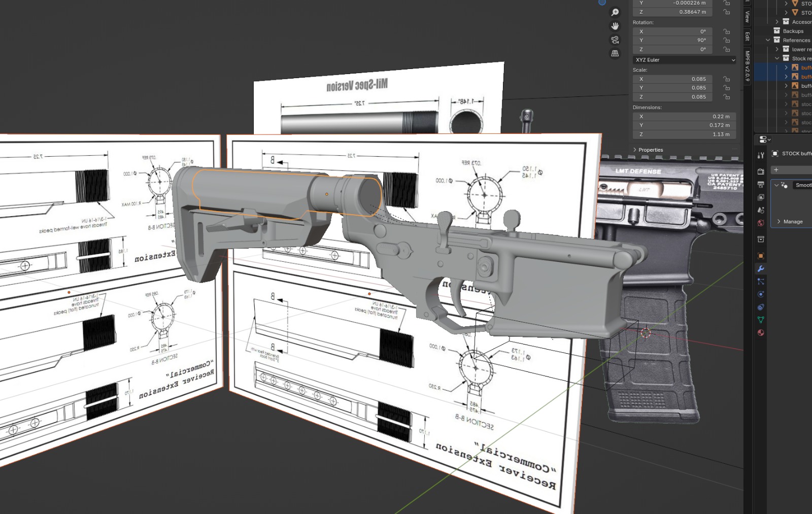Screen dimensions: 812x514
Task: Click the Smooth modifier icon
Action: pos(785,185)
